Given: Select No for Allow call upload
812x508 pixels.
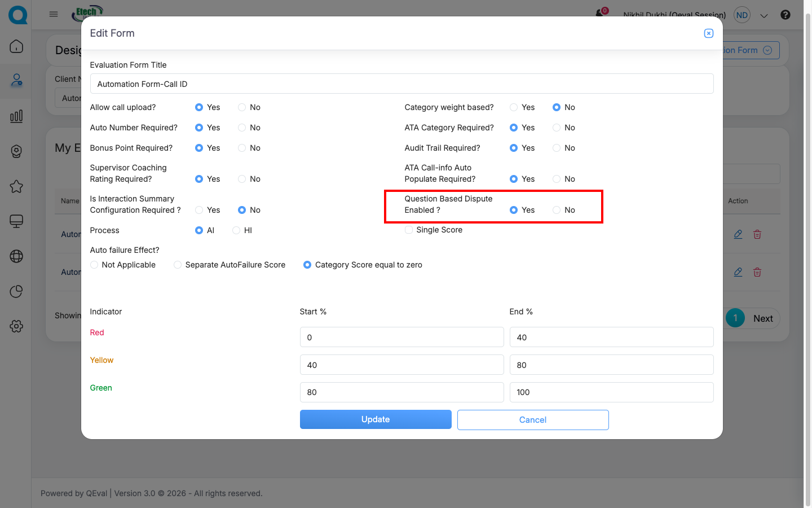Looking at the screenshot, I should [x=242, y=107].
